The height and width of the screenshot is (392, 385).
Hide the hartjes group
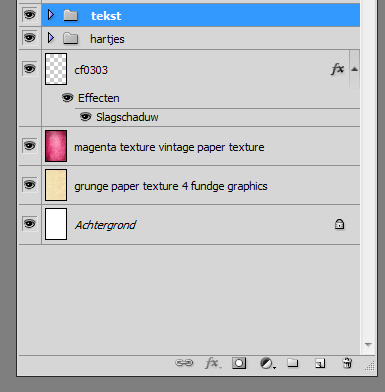[30, 38]
